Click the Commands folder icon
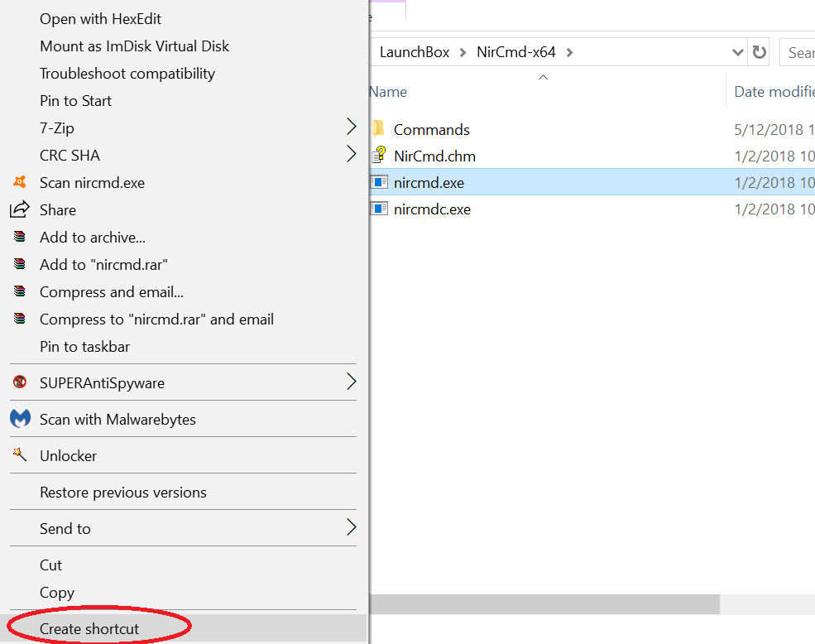The width and height of the screenshot is (815, 644). pos(378,128)
